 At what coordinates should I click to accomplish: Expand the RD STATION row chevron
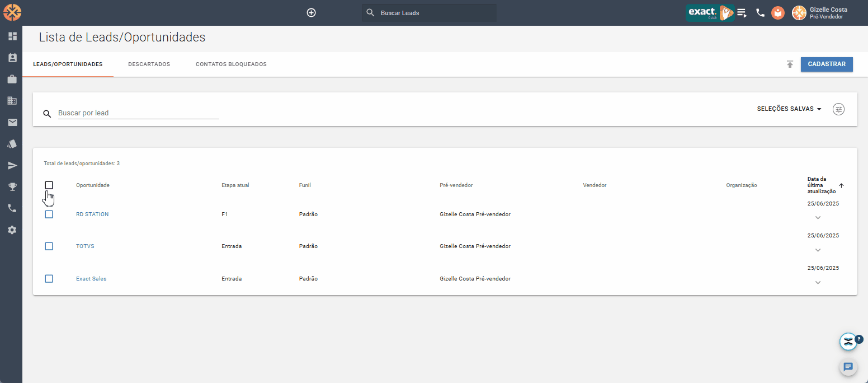pyautogui.click(x=818, y=218)
